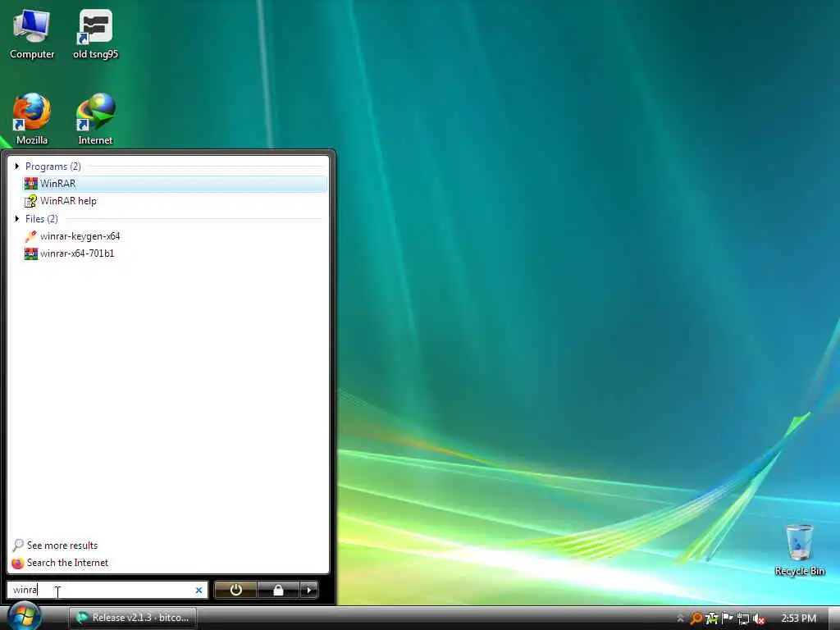
Task: Open the Computer desktop icon
Action: tap(32, 34)
